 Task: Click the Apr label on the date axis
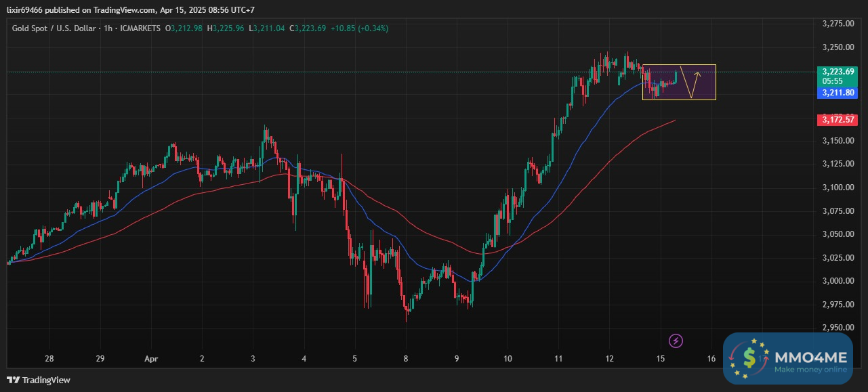pyautogui.click(x=151, y=359)
